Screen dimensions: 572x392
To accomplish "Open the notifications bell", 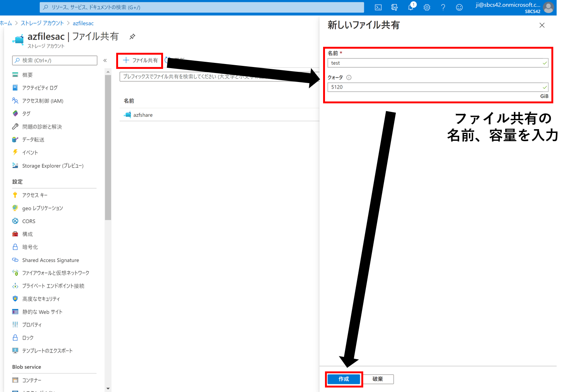I will click(411, 7).
